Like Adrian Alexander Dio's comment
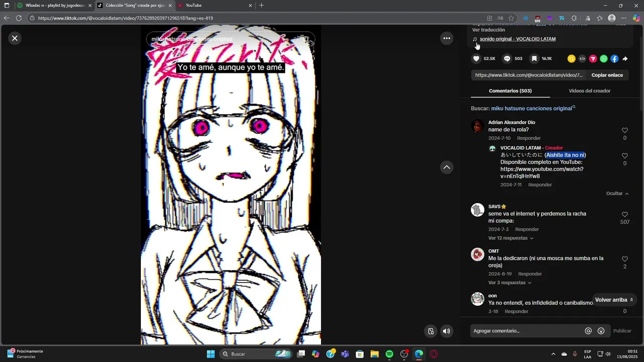This screenshot has height=362, width=644. (x=625, y=130)
